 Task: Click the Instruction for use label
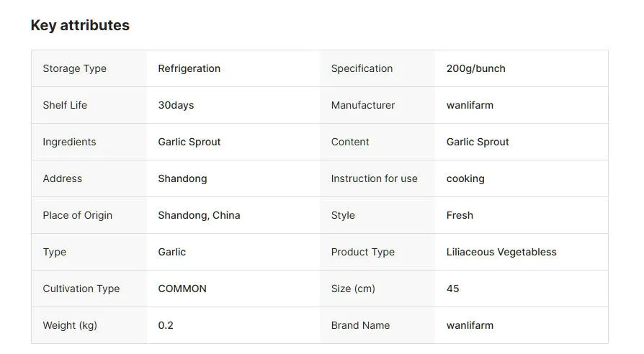click(374, 178)
